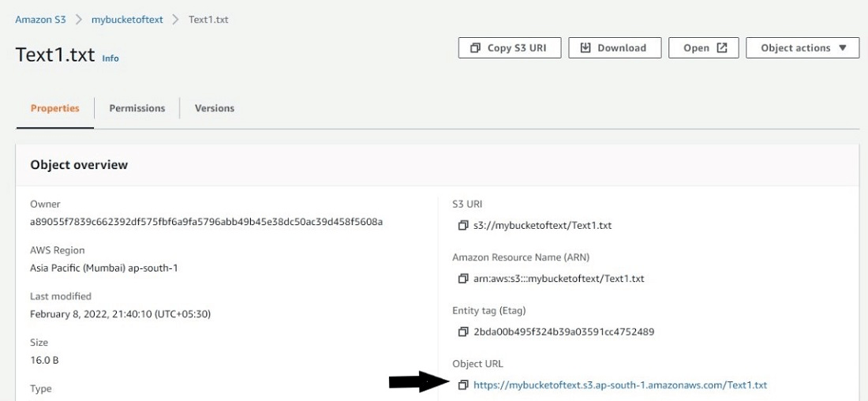Image resolution: width=868 pixels, height=401 pixels.
Task: Go to Amazon S3 breadcrumb link
Action: (40, 20)
